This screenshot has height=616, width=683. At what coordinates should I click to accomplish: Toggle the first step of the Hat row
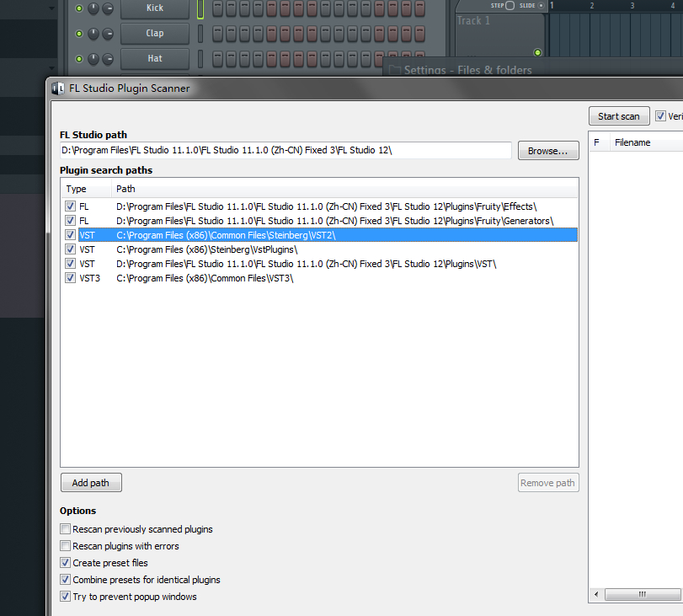[218, 59]
